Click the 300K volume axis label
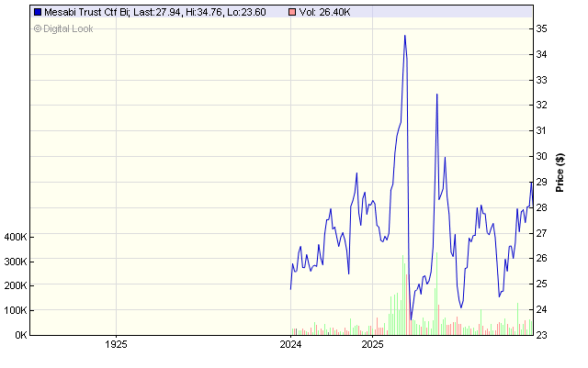The height and width of the screenshot is (368, 588). coord(16,262)
